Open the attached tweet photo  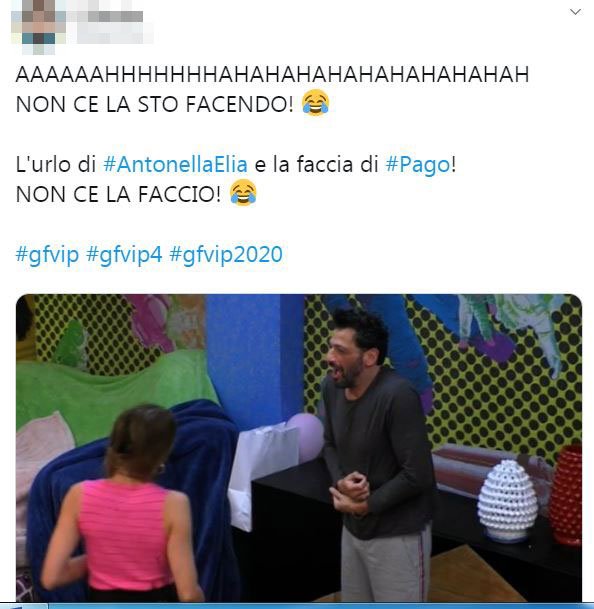click(299, 448)
